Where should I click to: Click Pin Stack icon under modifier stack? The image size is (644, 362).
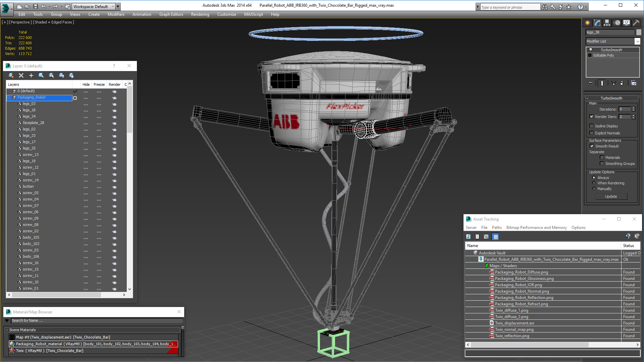590,83
